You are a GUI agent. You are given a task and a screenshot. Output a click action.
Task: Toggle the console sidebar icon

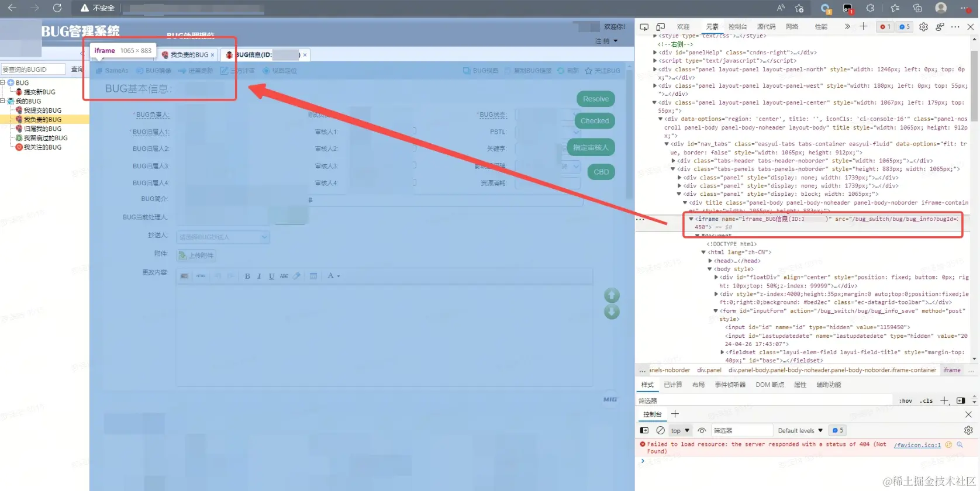coord(644,430)
